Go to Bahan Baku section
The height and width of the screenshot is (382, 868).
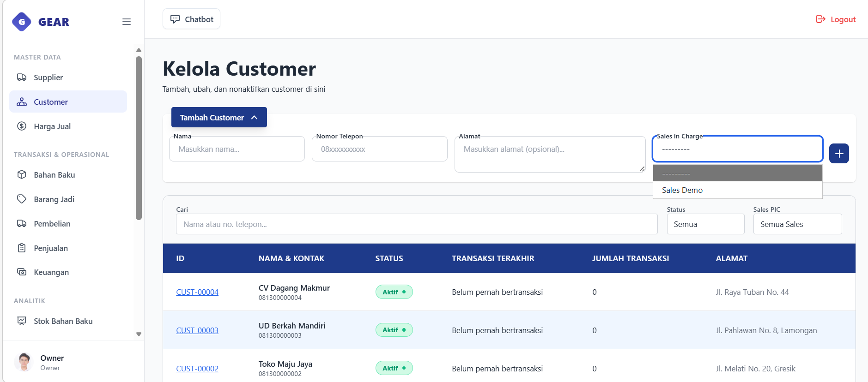pyautogui.click(x=68, y=174)
